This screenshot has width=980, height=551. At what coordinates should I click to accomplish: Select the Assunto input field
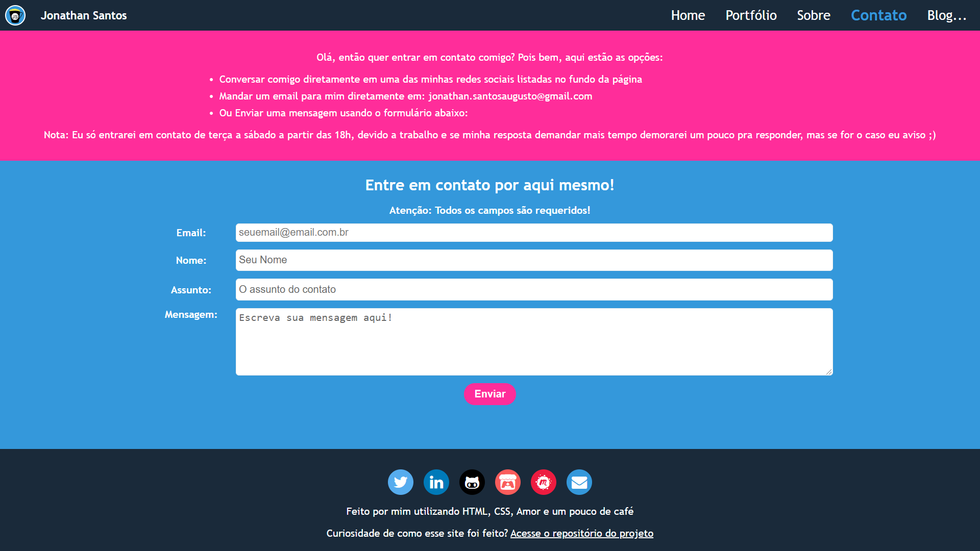[534, 289]
